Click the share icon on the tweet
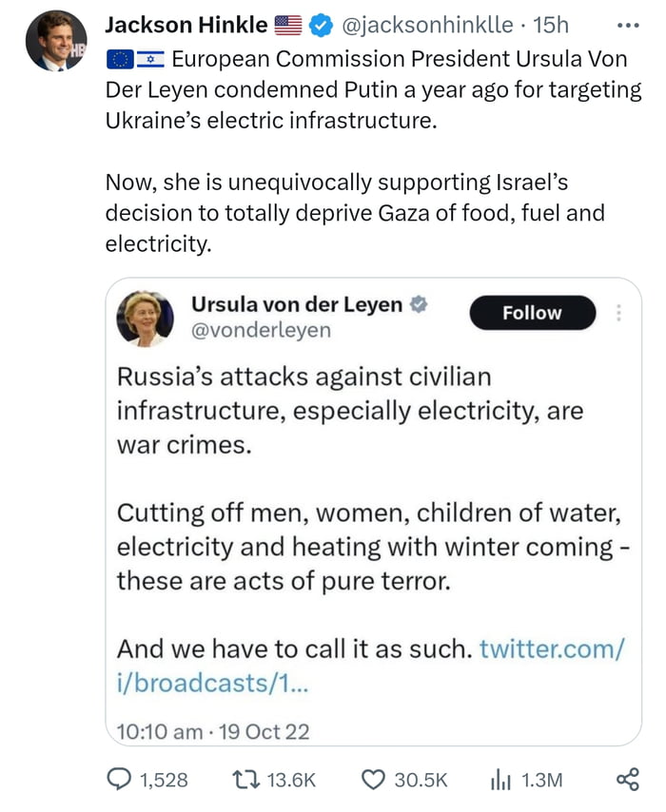This screenshot has width=666, height=812. pyautogui.click(x=627, y=779)
